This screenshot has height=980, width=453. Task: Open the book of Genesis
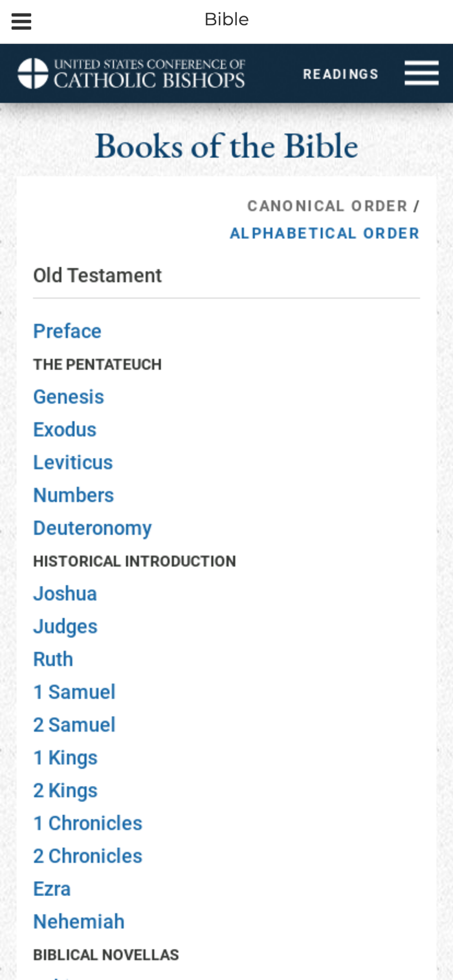69,397
